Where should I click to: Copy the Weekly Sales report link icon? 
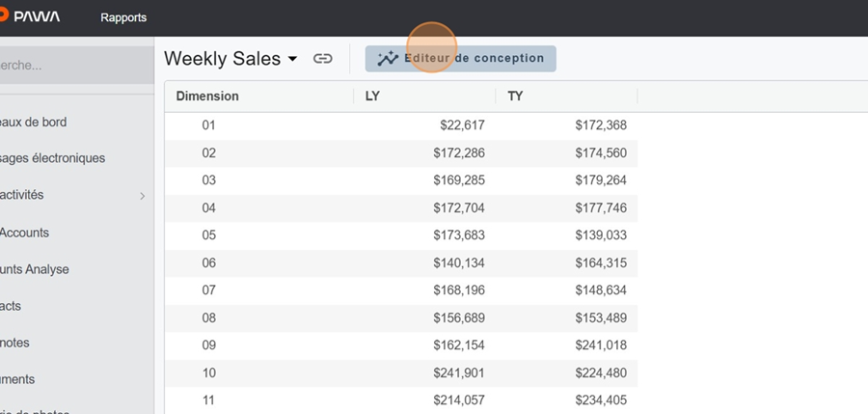pyautogui.click(x=323, y=59)
